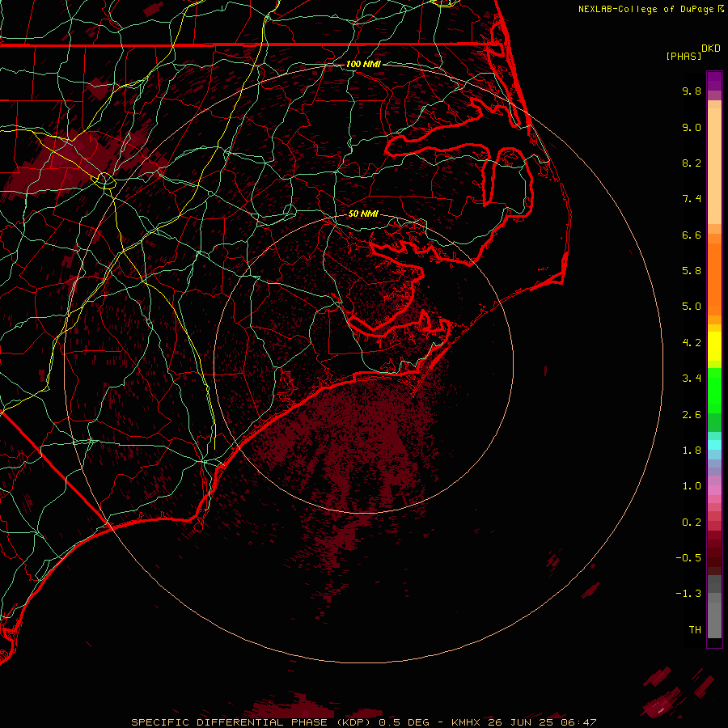Click the gray segment of the color bar
The width and height of the screenshot is (728, 728).
point(714,607)
